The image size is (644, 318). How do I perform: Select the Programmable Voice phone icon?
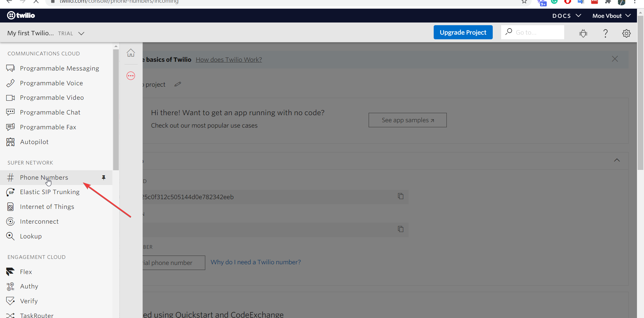tap(10, 83)
